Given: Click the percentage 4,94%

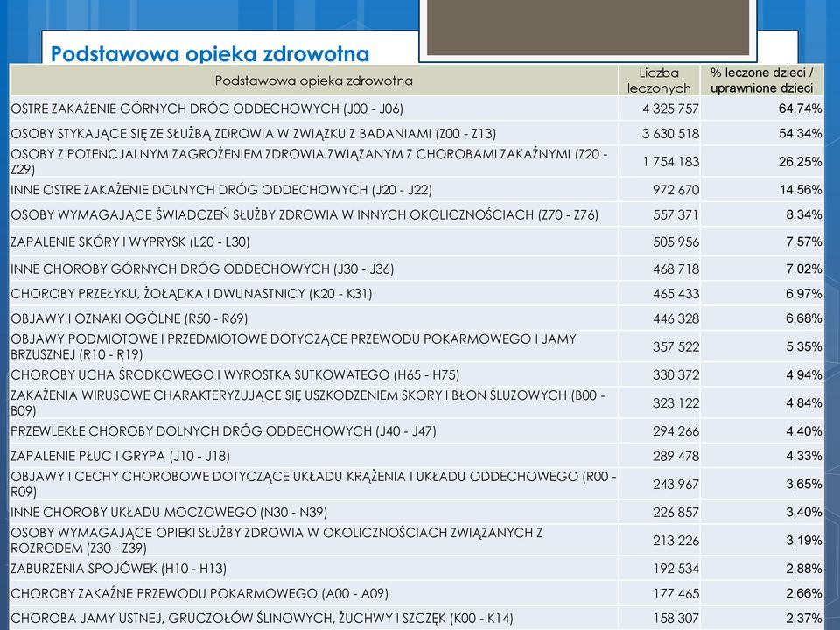Looking at the screenshot, I should pos(803,375).
